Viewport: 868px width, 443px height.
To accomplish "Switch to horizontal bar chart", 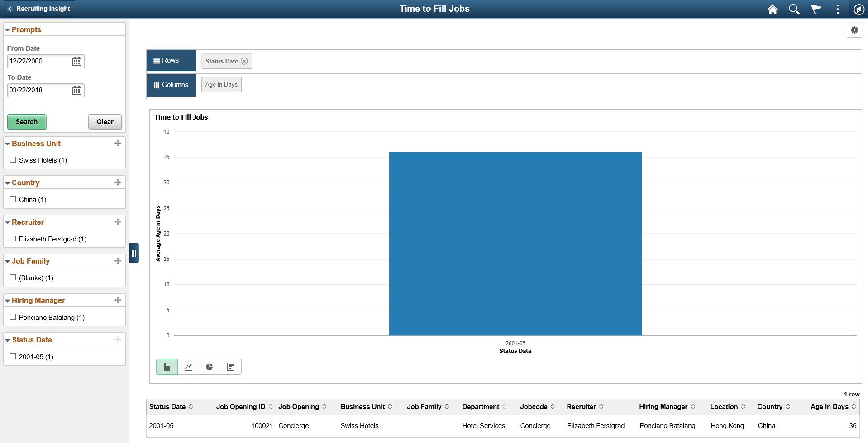I will pyautogui.click(x=231, y=366).
